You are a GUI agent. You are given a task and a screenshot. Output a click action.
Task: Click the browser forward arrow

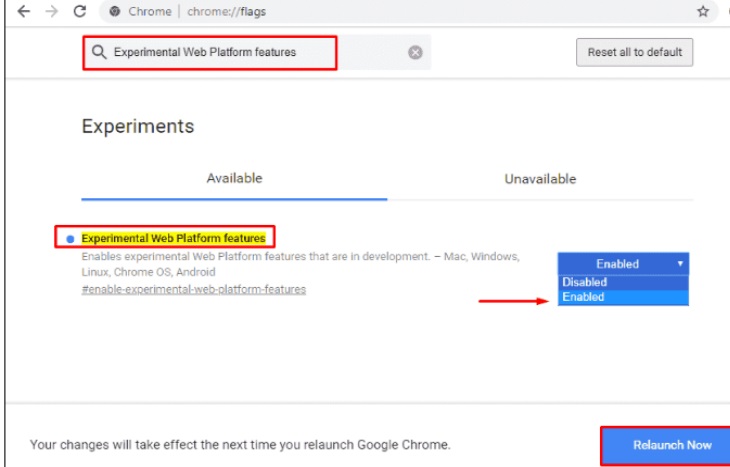[x=52, y=11]
